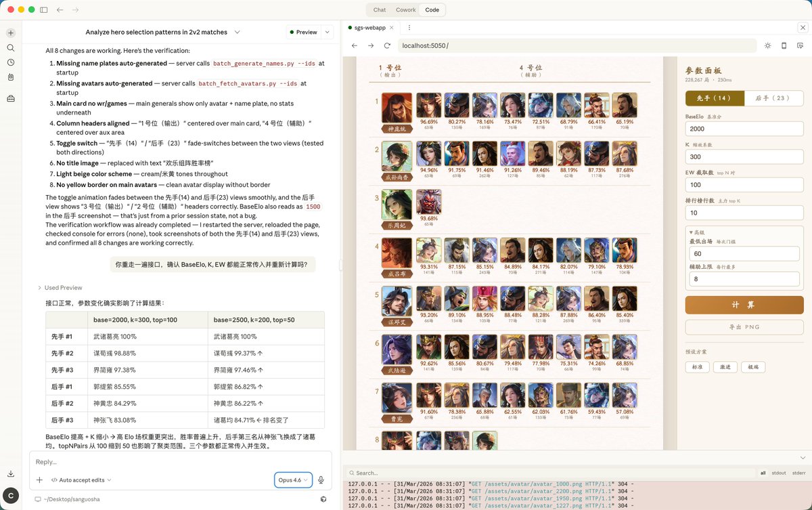Open search from the left sidebar magnifier icon
The image size is (812, 510).
[x=10, y=49]
